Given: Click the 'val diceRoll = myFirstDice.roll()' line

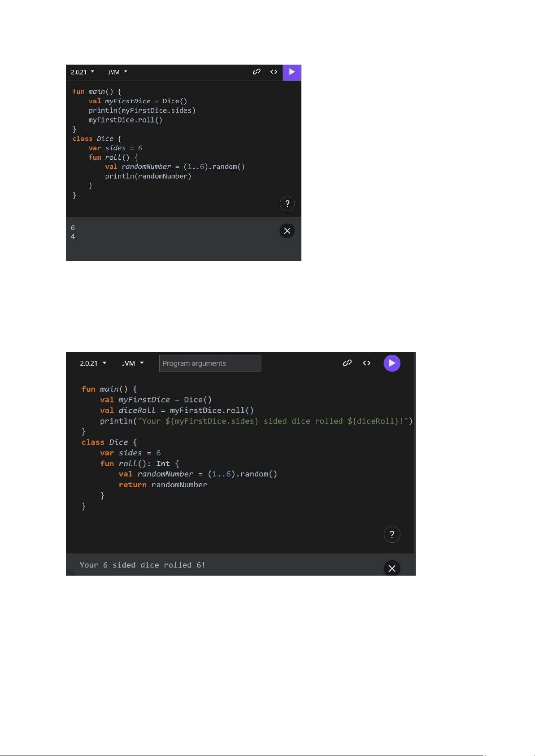Looking at the screenshot, I should pyautogui.click(x=177, y=410).
